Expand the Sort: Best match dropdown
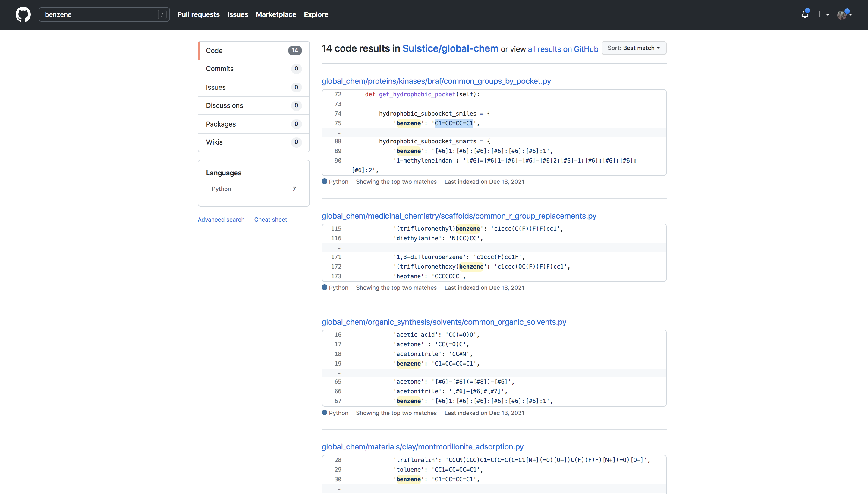 point(634,48)
